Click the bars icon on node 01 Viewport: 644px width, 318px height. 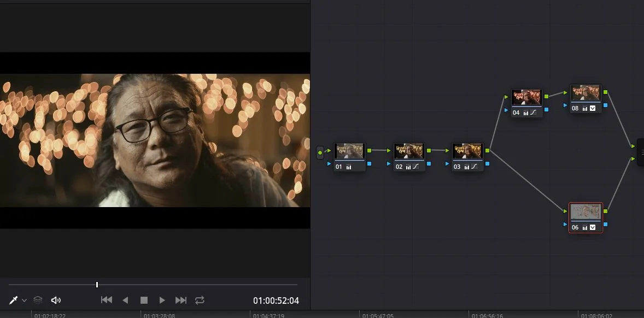pyautogui.click(x=349, y=167)
